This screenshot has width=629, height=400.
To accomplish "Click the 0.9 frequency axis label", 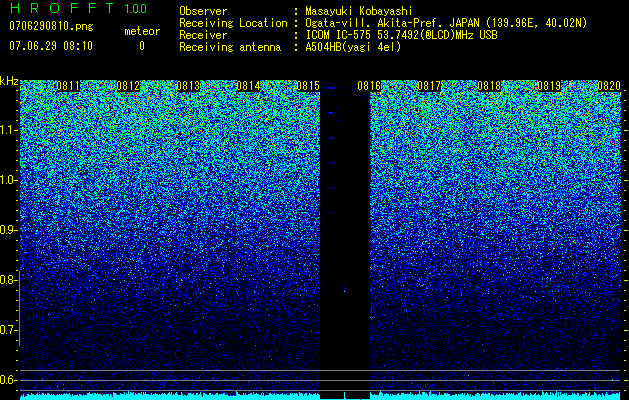I will point(9,230).
